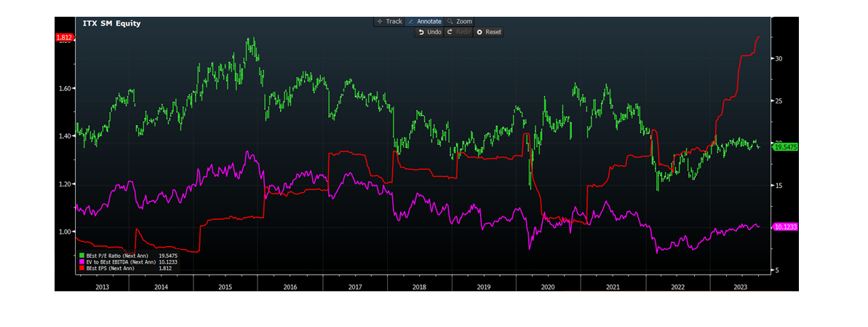This screenshot has height=327, width=868.
Task: Select EV to BEst EBITDA legend label
Action: click(120, 262)
